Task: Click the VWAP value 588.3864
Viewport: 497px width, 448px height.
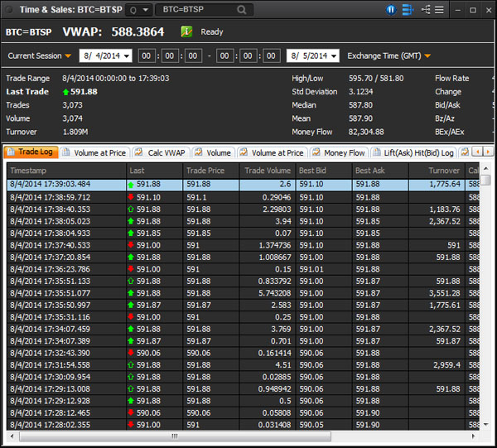Action: click(138, 31)
